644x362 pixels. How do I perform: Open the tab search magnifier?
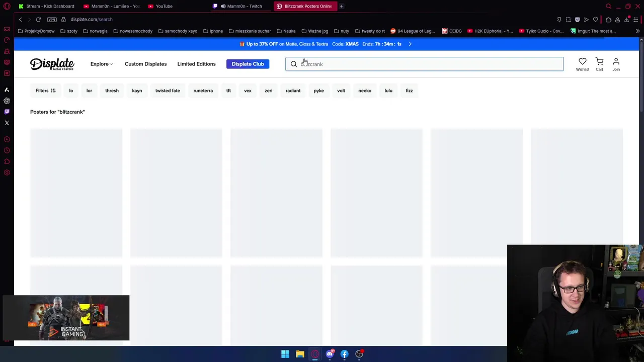point(608,6)
